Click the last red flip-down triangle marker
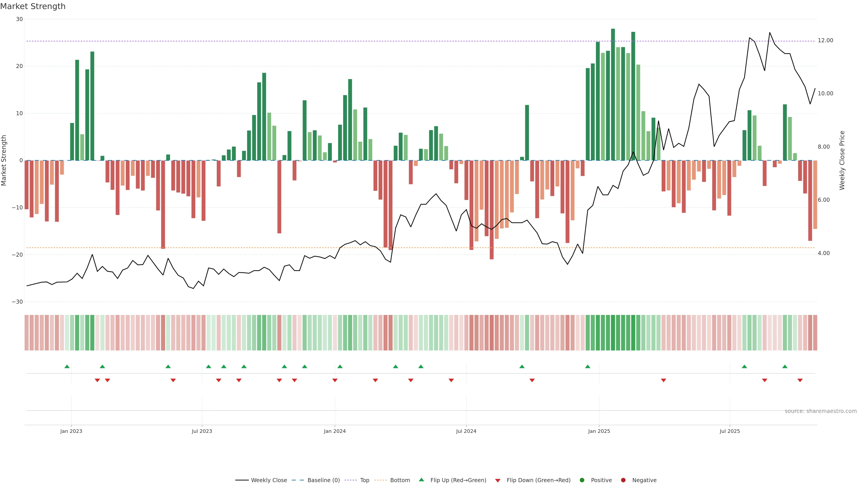Viewport: 868px width, 488px height. tap(800, 380)
